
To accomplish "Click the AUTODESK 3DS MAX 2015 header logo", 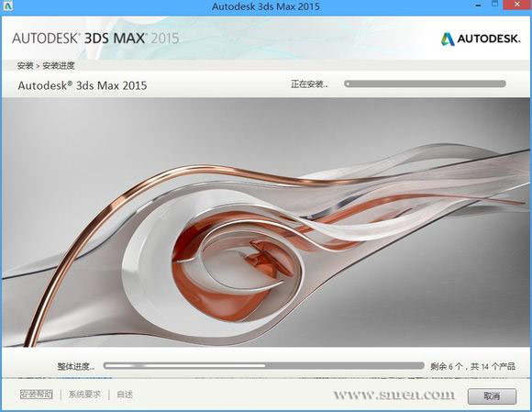I will coord(95,39).
